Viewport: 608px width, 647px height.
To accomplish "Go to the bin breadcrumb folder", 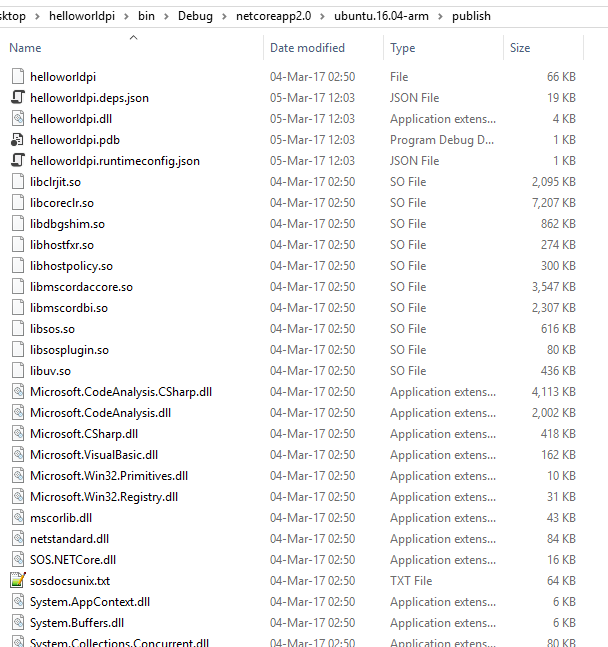I will coord(146,16).
